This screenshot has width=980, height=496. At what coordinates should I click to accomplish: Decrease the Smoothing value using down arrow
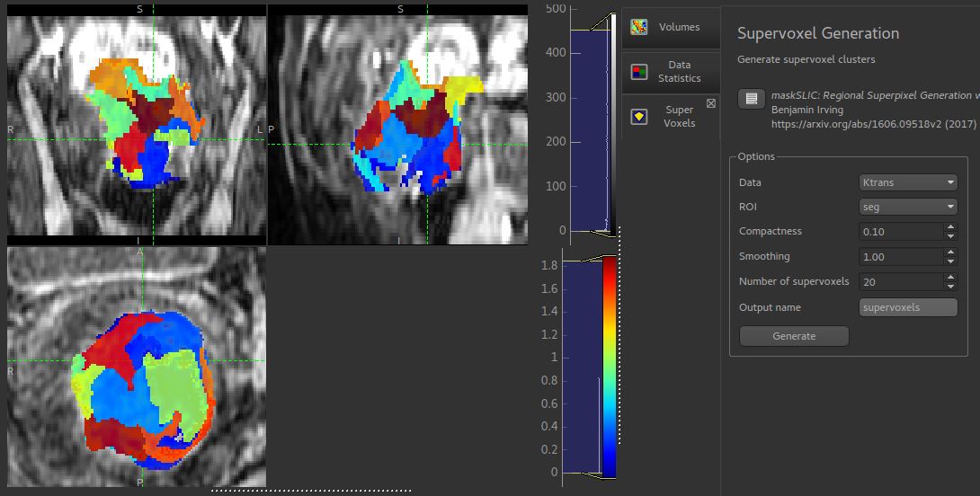[x=950, y=261]
